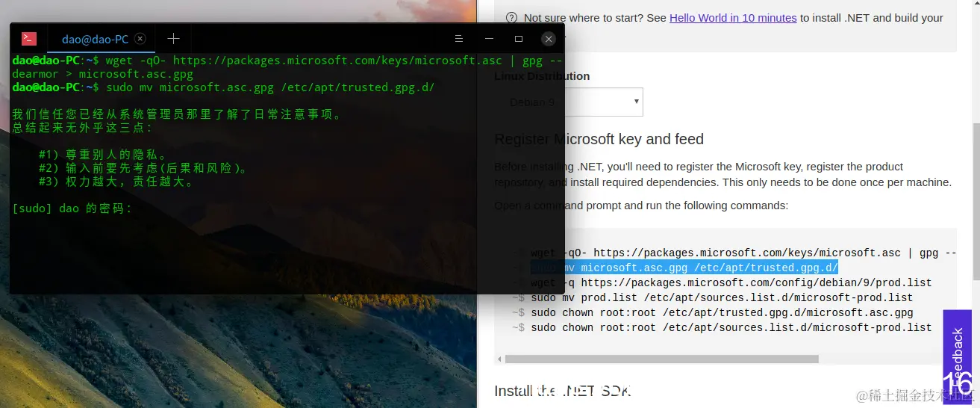Click the question mark help icon in browser

coord(511,17)
